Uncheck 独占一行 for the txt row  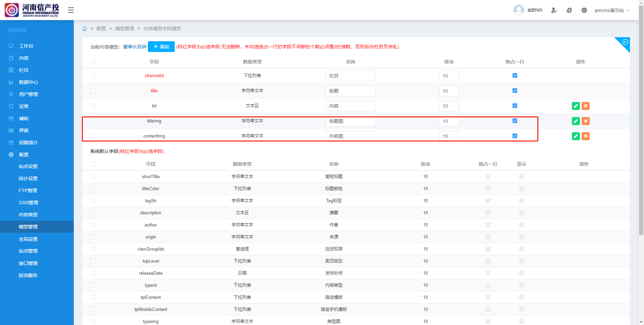pos(515,106)
